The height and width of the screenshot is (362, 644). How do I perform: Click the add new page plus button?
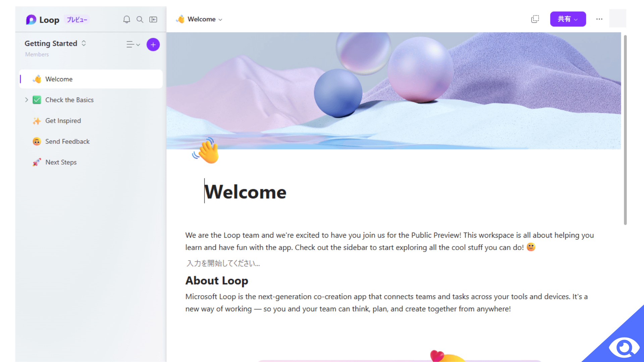click(x=153, y=44)
